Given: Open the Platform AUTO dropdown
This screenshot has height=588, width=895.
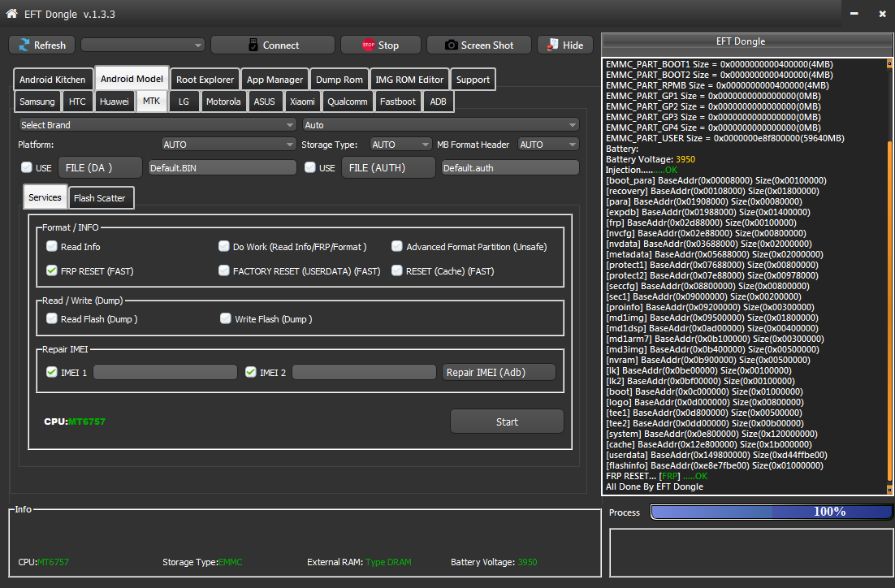Looking at the screenshot, I should click(228, 145).
